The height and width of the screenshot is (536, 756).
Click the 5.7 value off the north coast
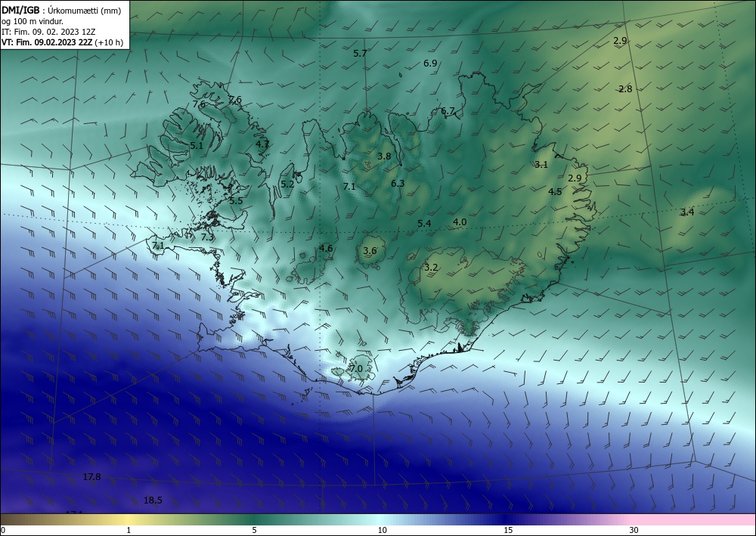coord(360,54)
